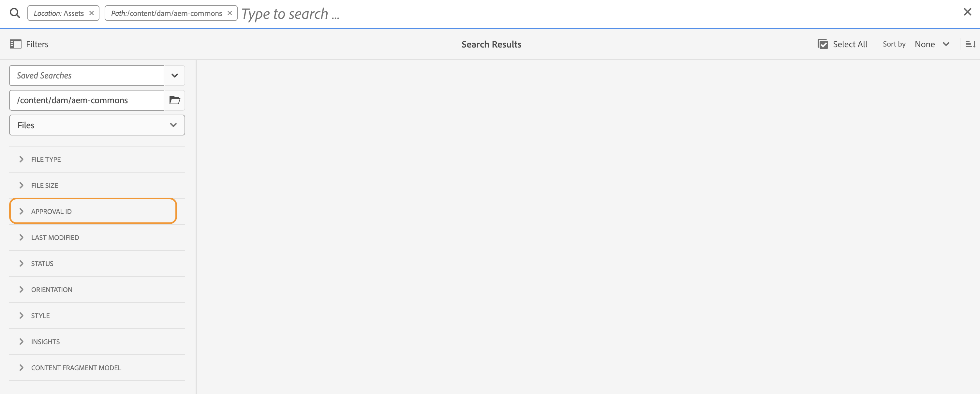Click the Sort by label
This screenshot has height=394, width=980.
(x=894, y=44)
